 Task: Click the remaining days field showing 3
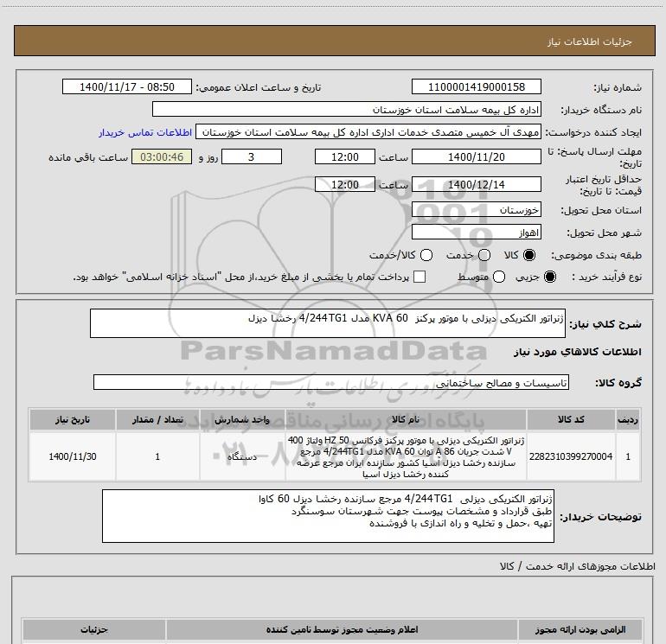pos(252,156)
